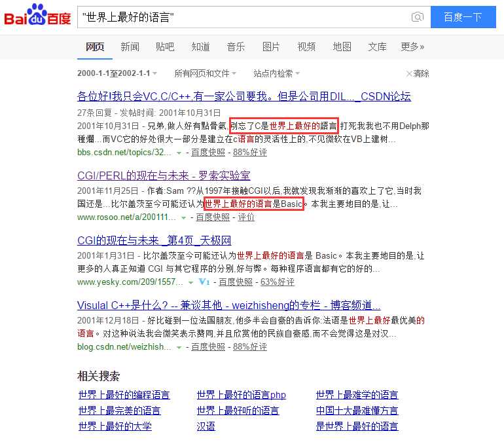Open CGI的现在与未来_第4页_天极网 result
Viewport: 504px width, 444px height.
pos(154,240)
